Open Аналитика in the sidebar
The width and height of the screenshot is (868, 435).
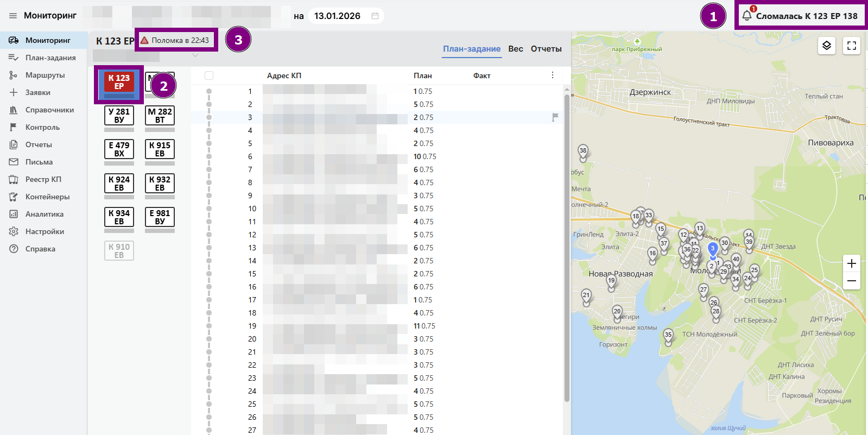pyautogui.click(x=44, y=214)
